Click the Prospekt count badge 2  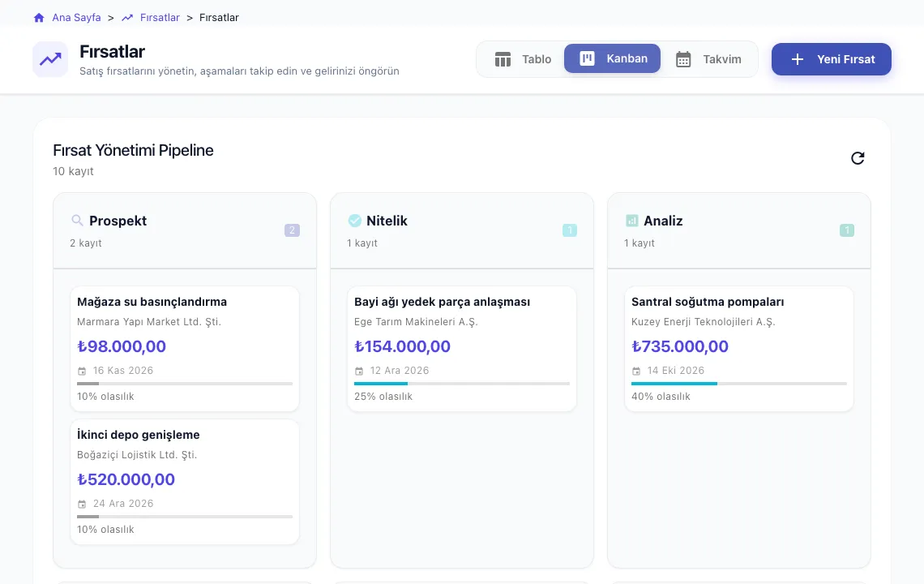293,230
